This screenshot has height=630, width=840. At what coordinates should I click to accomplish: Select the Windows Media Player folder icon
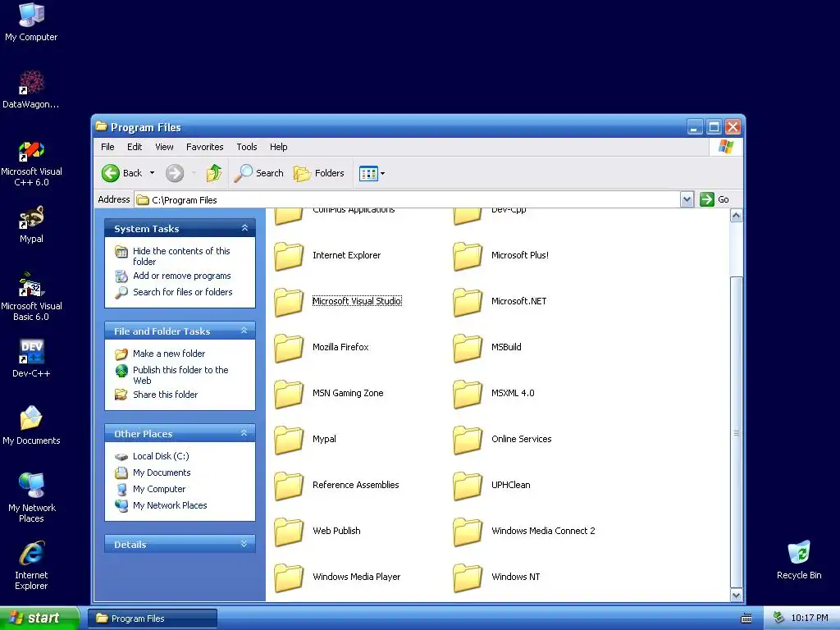click(290, 577)
